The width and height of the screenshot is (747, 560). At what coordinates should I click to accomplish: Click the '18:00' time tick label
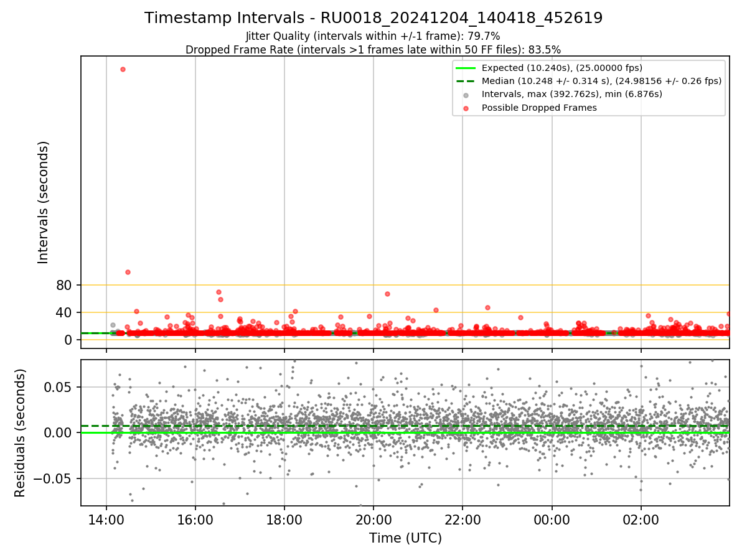[284, 519]
